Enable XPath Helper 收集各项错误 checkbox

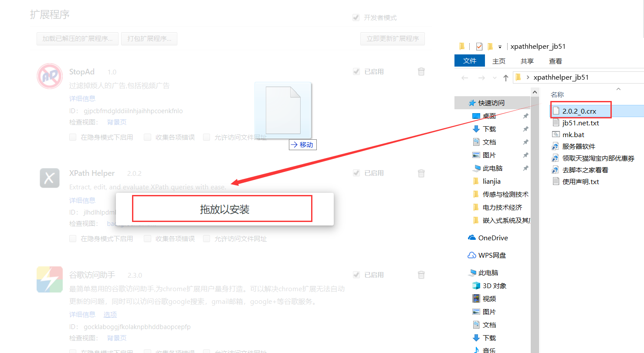pyautogui.click(x=147, y=239)
